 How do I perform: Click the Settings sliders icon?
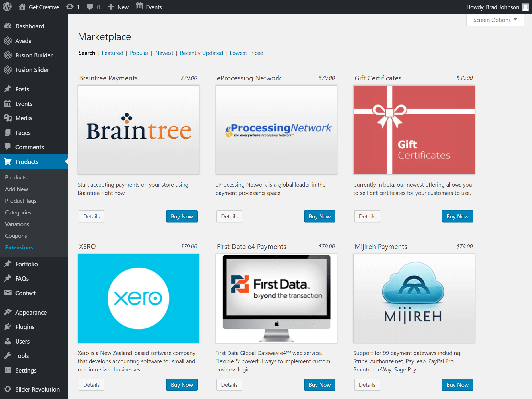pyautogui.click(x=8, y=370)
